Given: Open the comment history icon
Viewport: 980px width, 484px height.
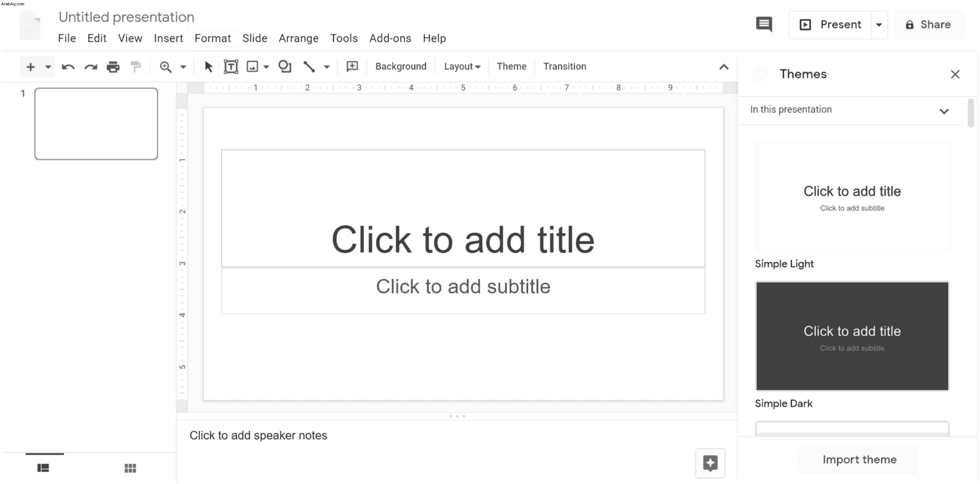Looking at the screenshot, I should tap(764, 24).
